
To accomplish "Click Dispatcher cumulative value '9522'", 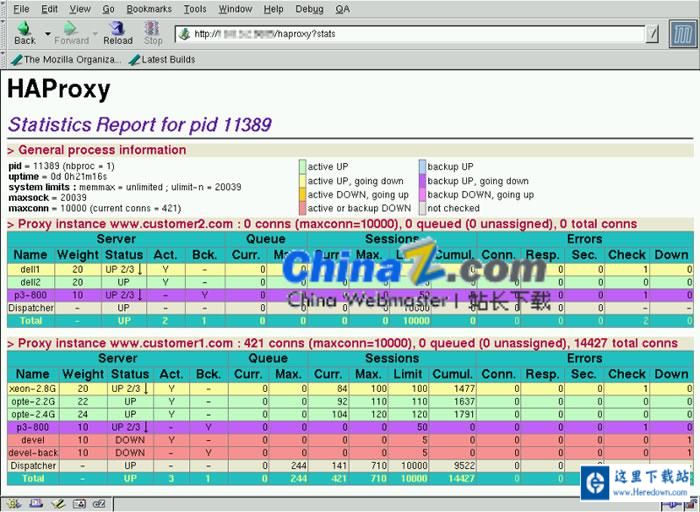I will click(x=464, y=466).
